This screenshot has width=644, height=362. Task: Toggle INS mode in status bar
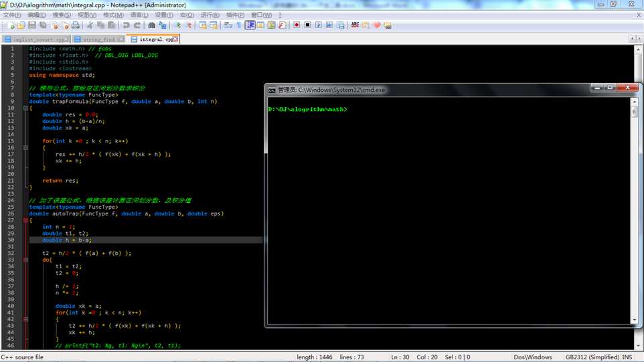point(627,357)
